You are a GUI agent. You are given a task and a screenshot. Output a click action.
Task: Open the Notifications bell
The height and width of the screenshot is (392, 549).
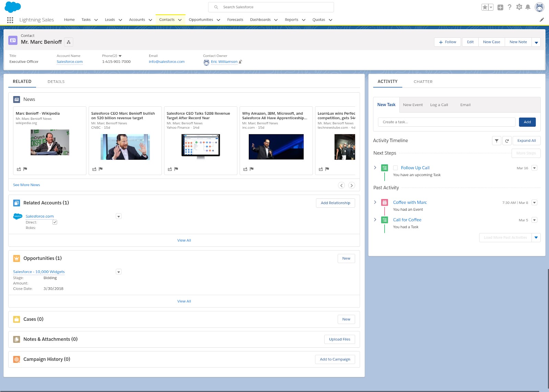coord(528,7)
